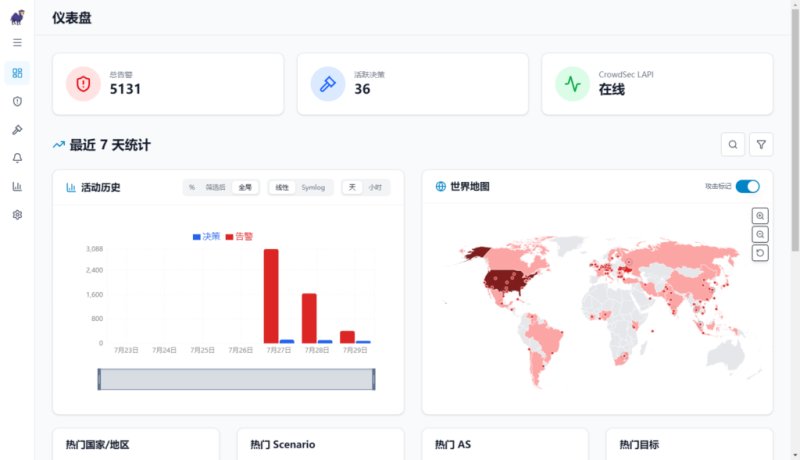Open notifications bell icon in sidebar

tap(17, 158)
